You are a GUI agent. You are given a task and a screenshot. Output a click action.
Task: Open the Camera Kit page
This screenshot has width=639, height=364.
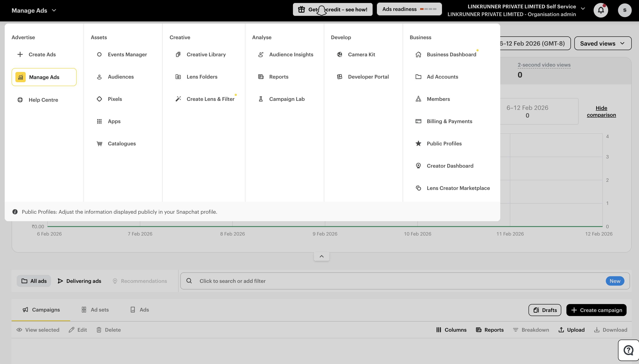click(x=361, y=54)
